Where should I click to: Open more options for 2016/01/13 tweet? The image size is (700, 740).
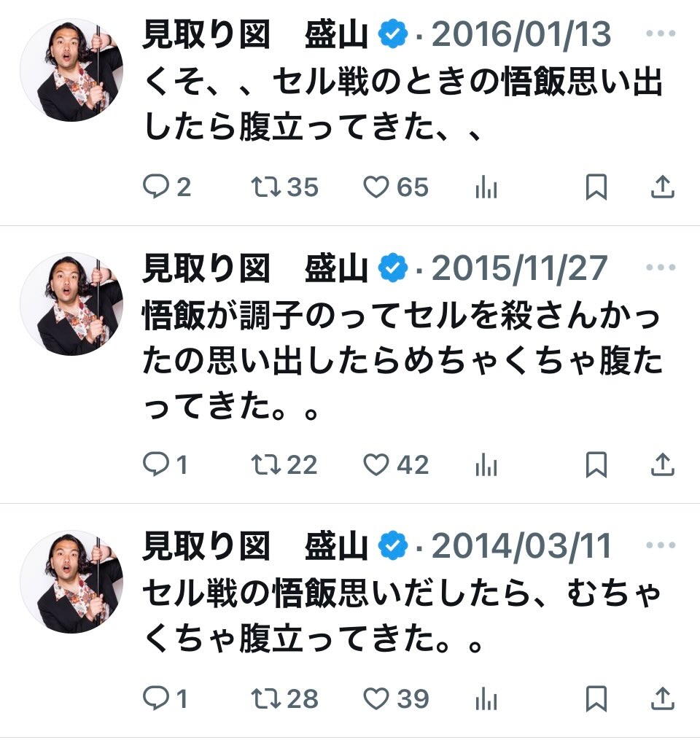pos(661,34)
